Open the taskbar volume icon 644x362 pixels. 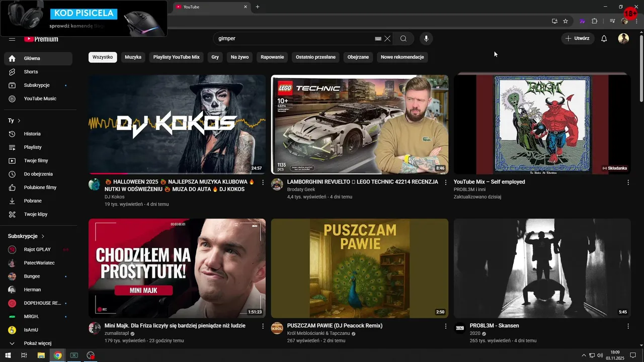click(600, 355)
